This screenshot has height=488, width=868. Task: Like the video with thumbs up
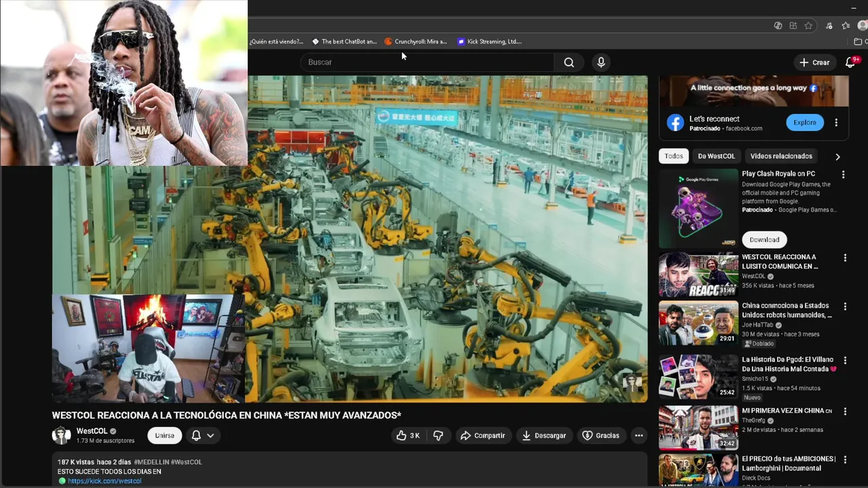[x=408, y=435]
